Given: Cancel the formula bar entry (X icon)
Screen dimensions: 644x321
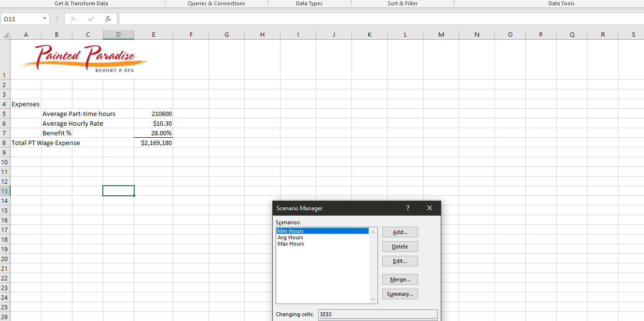Looking at the screenshot, I should 73,19.
